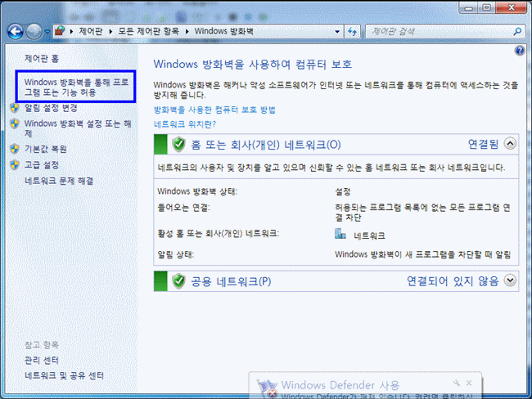Image resolution: width=532 pixels, height=399 pixels.
Task: Click the Forward navigation arrow button
Action: pos(34,32)
